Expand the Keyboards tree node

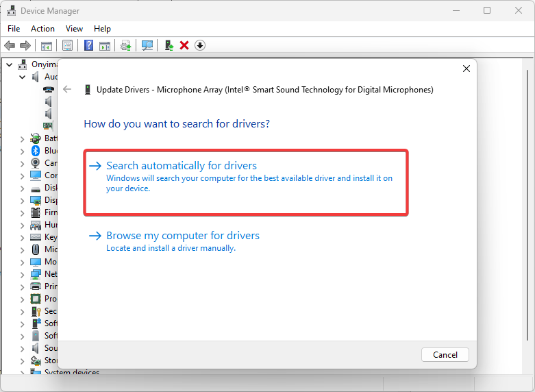[22, 238]
